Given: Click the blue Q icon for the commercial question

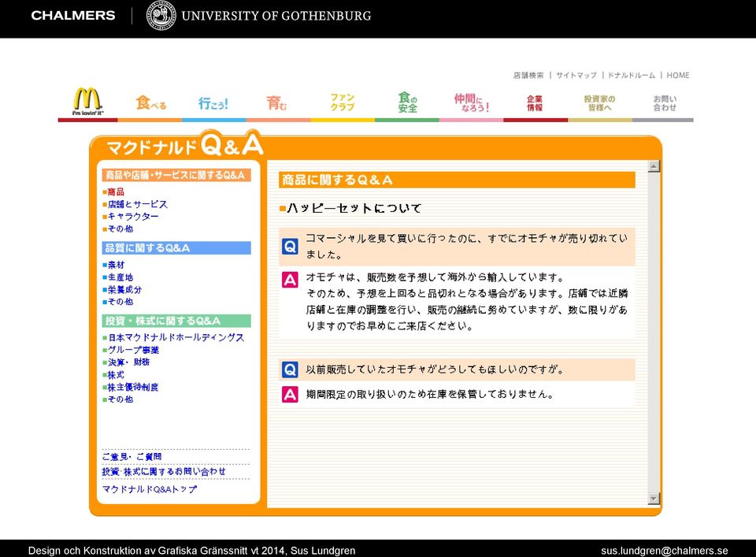Looking at the screenshot, I should (x=290, y=247).
